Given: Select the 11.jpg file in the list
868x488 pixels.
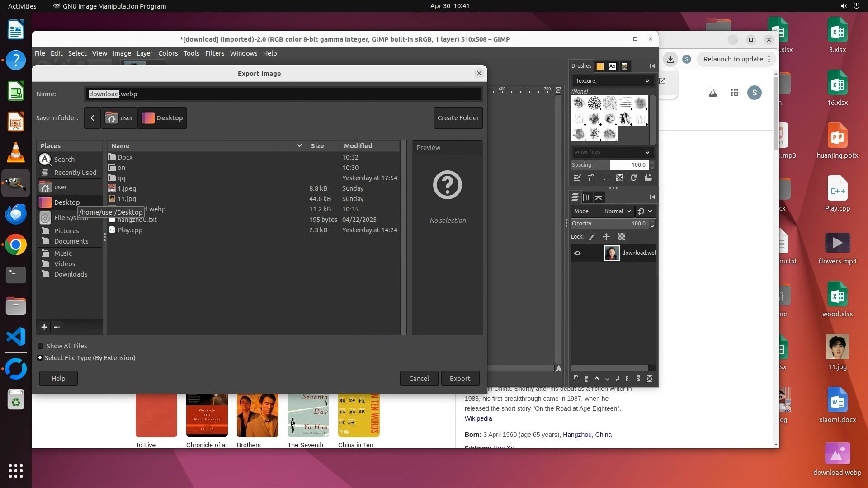Looking at the screenshot, I should (x=127, y=199).
